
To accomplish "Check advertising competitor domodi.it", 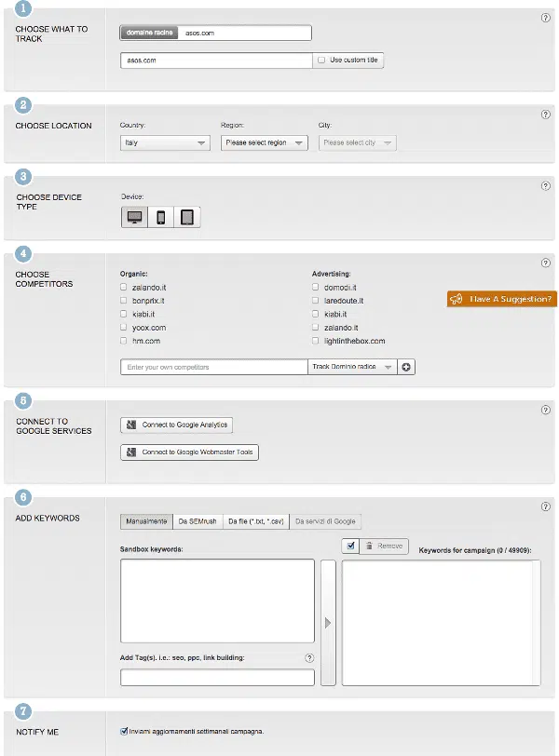I will (316, 287).
